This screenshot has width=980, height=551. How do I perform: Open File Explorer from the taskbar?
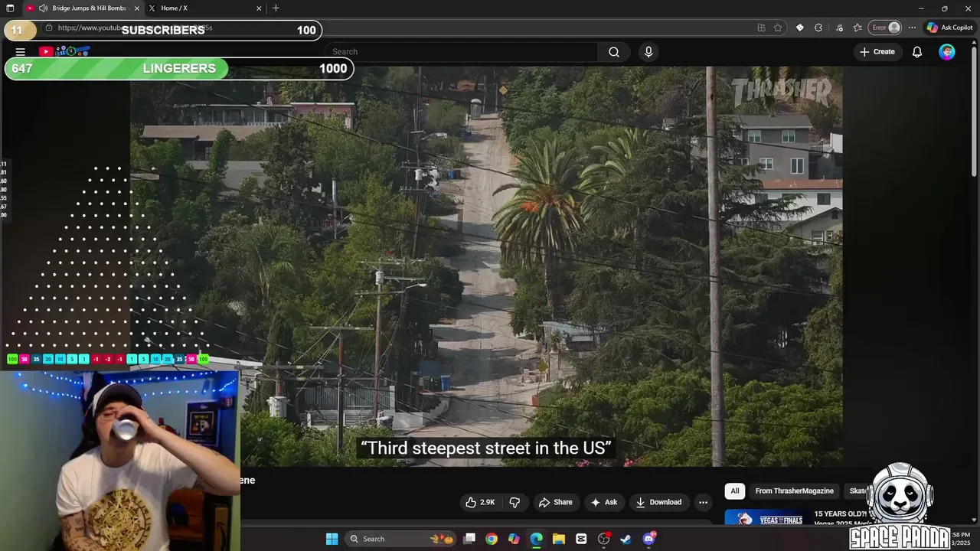pyautogui.click(x=558, y=539)
